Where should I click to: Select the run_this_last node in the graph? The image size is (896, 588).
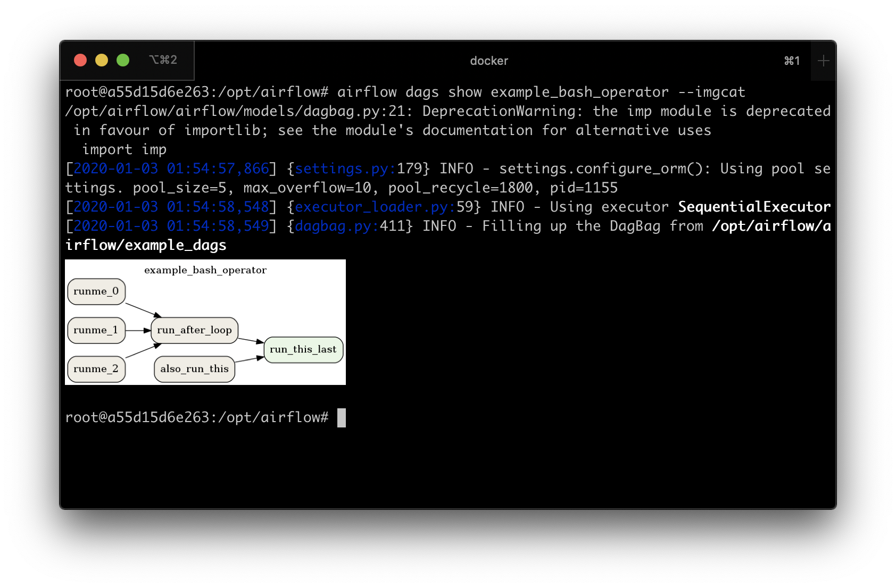tap(303, 349)
